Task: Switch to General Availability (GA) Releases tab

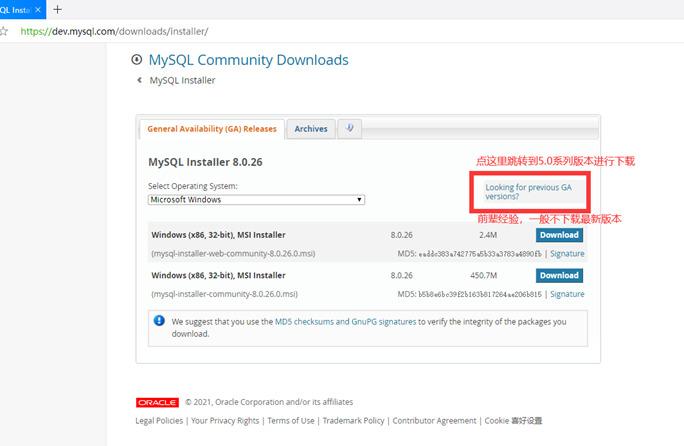Action: point(212,129)
